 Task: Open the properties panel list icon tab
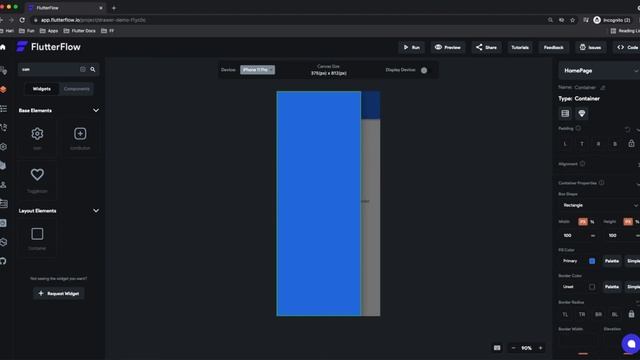tap(565, 113)
